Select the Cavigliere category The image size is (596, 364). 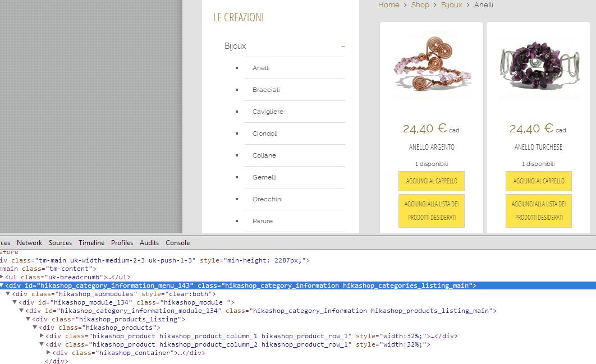(268, 112)
